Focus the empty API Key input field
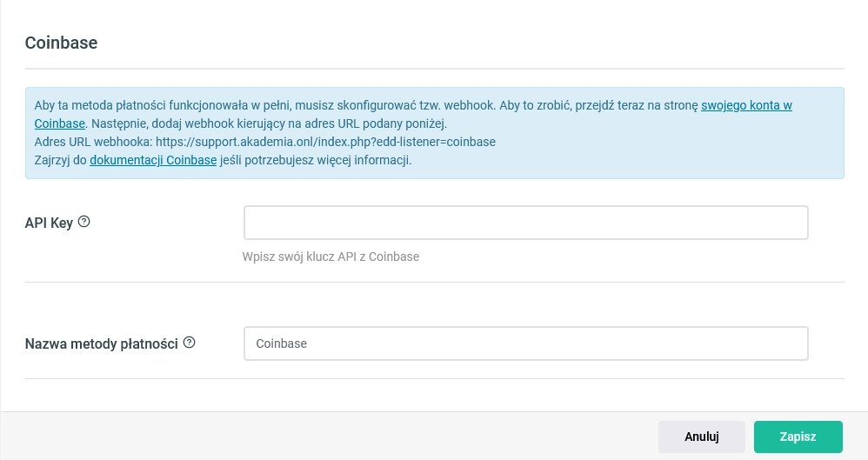 [526, 223]
